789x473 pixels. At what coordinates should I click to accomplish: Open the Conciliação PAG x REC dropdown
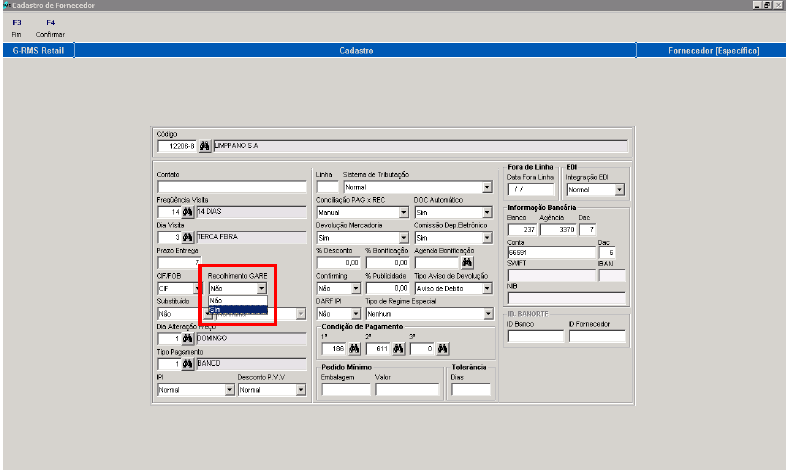404,212
